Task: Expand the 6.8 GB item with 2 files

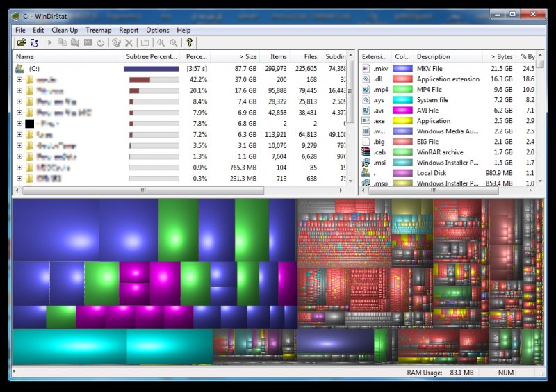Action: [x=19, y=124]
